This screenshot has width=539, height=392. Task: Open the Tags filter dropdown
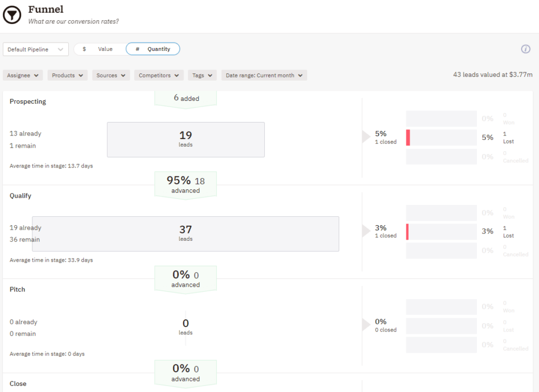point(202,75)
